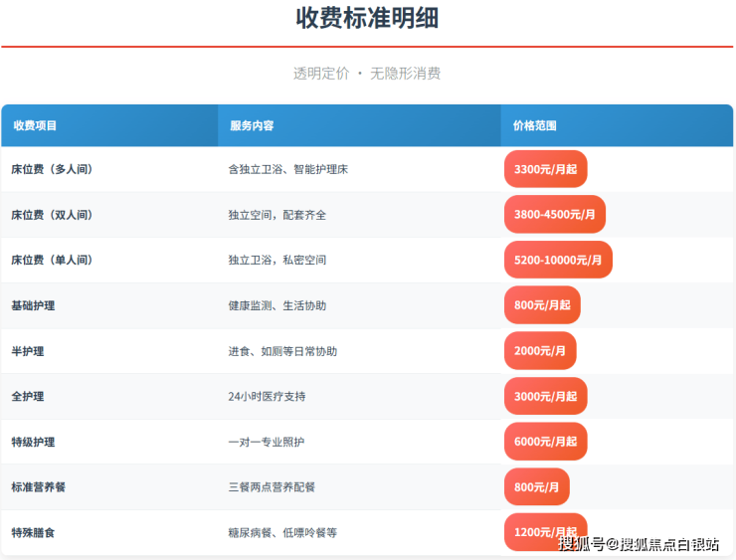This screenshot has width=736, height=560.
Task: Select the 3800-4500元/月 price badge
Action: point(555,215)
